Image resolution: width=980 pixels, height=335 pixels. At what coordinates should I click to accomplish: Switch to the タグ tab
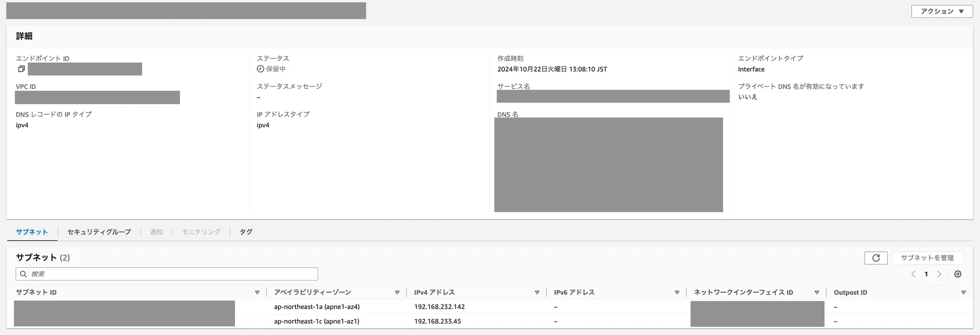coord(246,232)
